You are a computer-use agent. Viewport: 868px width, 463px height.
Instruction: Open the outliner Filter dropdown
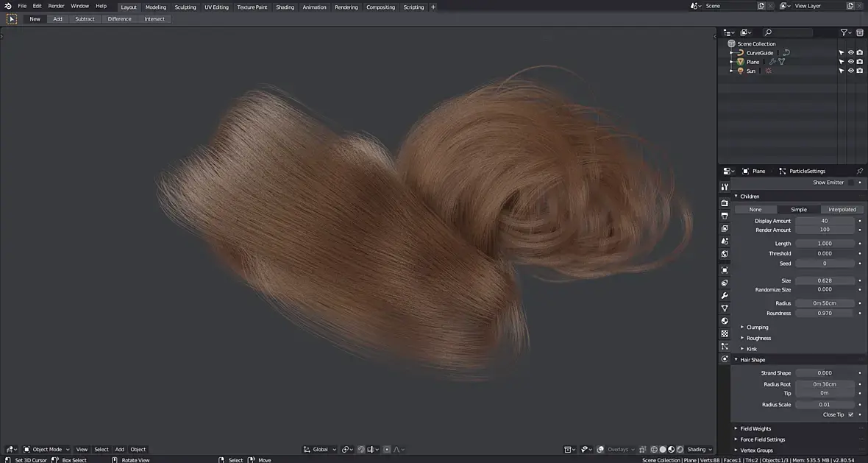pos(846,32)
